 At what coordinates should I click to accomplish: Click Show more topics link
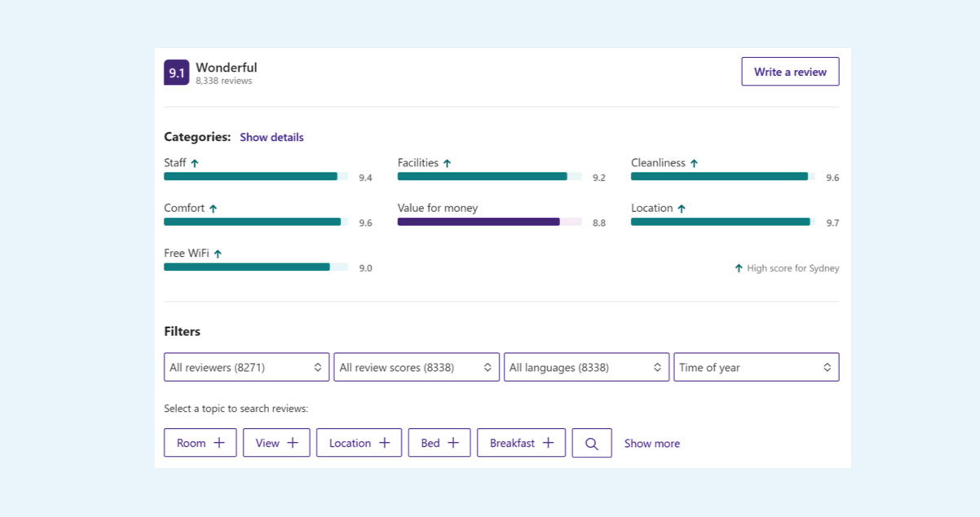click(x=651, y=444)
